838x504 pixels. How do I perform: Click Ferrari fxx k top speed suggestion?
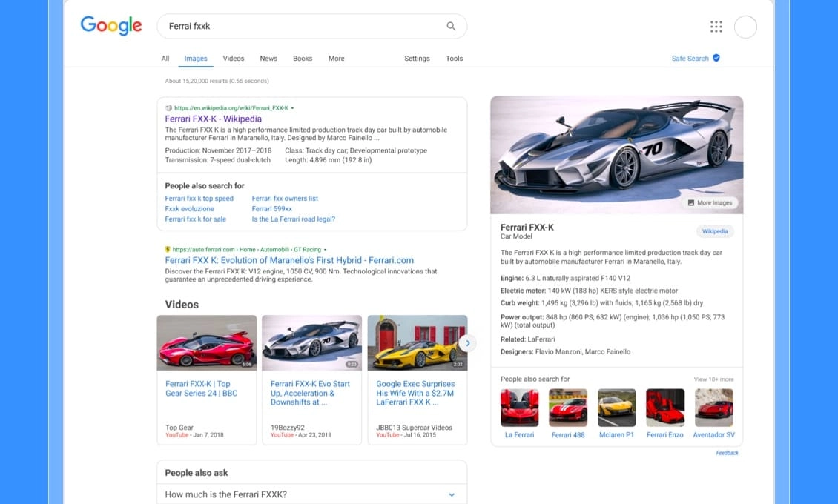tap(199, 198)
